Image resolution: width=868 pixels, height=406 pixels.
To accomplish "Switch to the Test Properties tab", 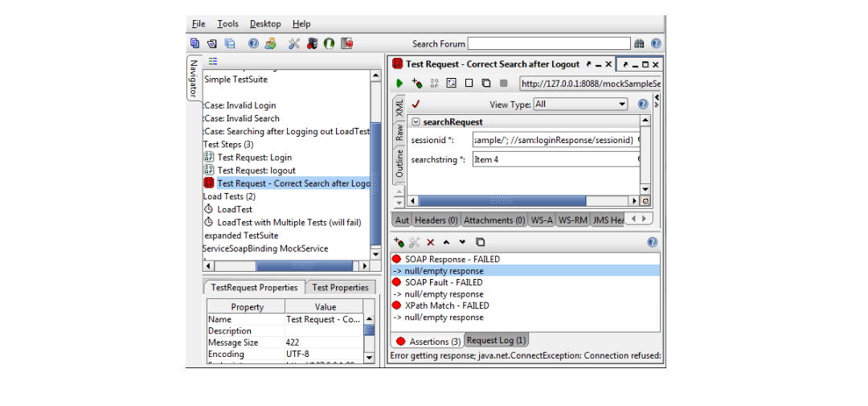I will click(x=340, y=287).
